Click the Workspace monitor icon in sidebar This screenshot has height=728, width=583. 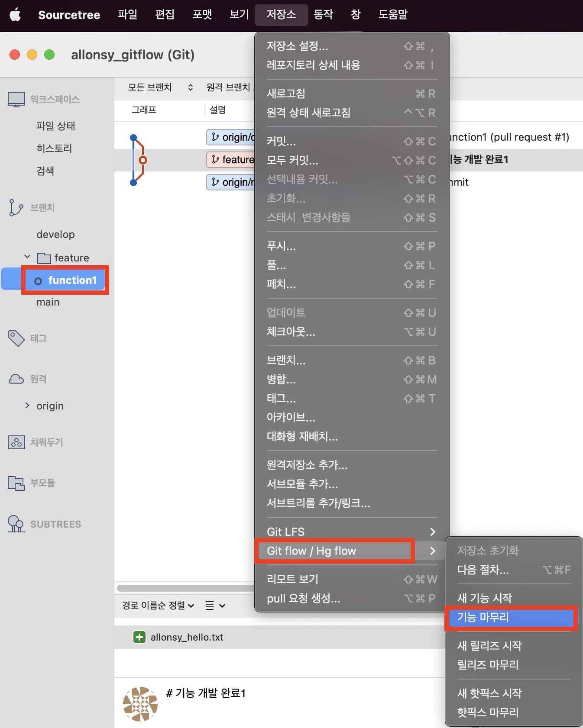16,99
